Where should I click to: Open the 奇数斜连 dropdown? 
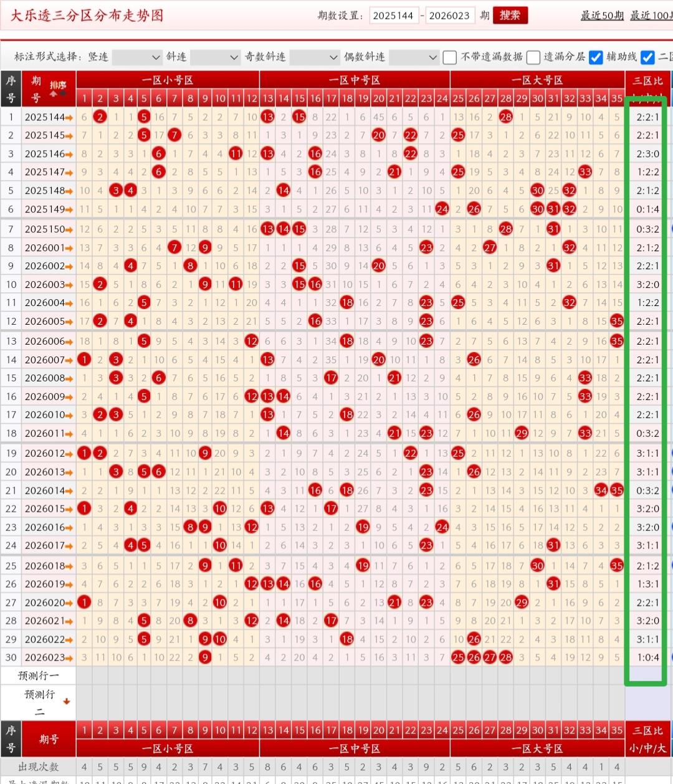point(315,57)
